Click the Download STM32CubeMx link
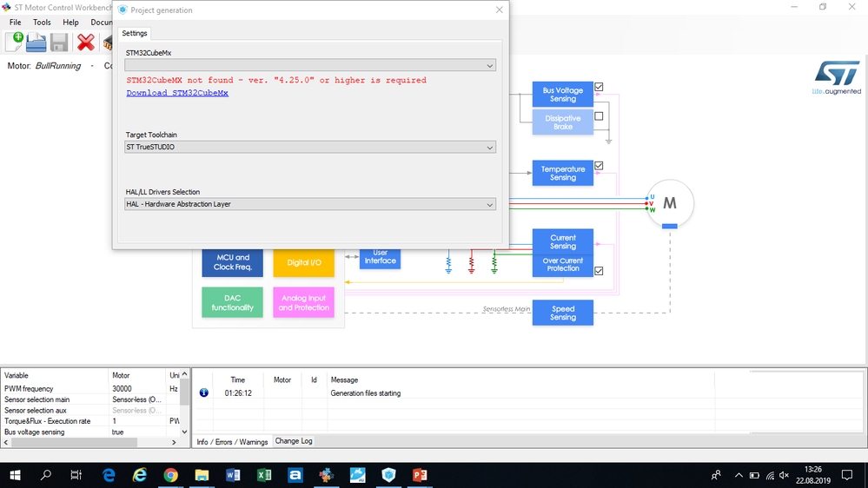 [177, 93]
